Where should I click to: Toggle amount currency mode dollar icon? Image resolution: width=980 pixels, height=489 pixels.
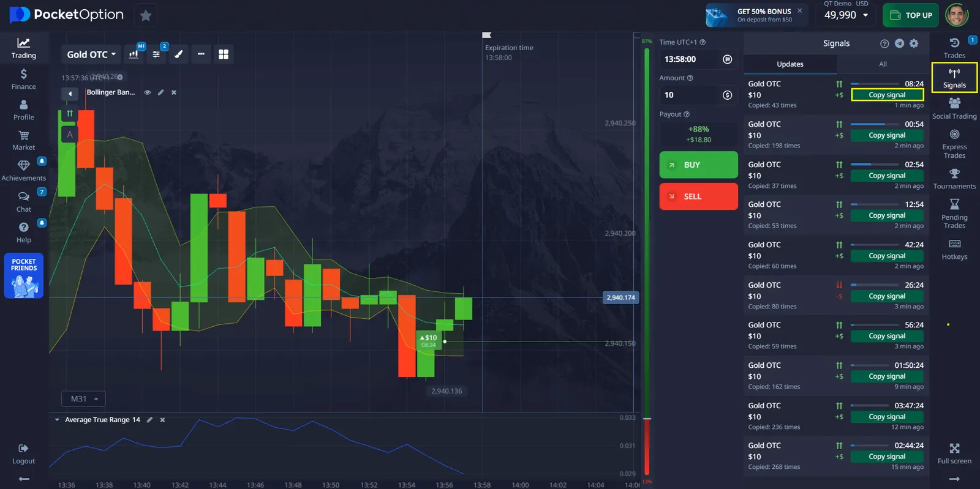click(727, 95)
